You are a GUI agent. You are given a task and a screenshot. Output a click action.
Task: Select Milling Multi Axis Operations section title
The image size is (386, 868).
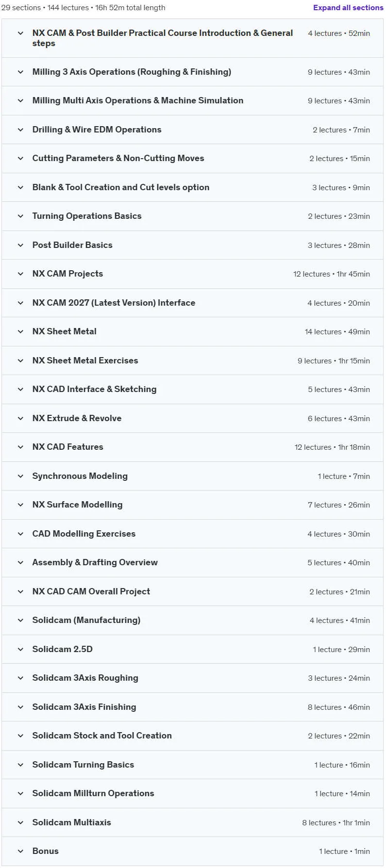[x=138, y=100]
